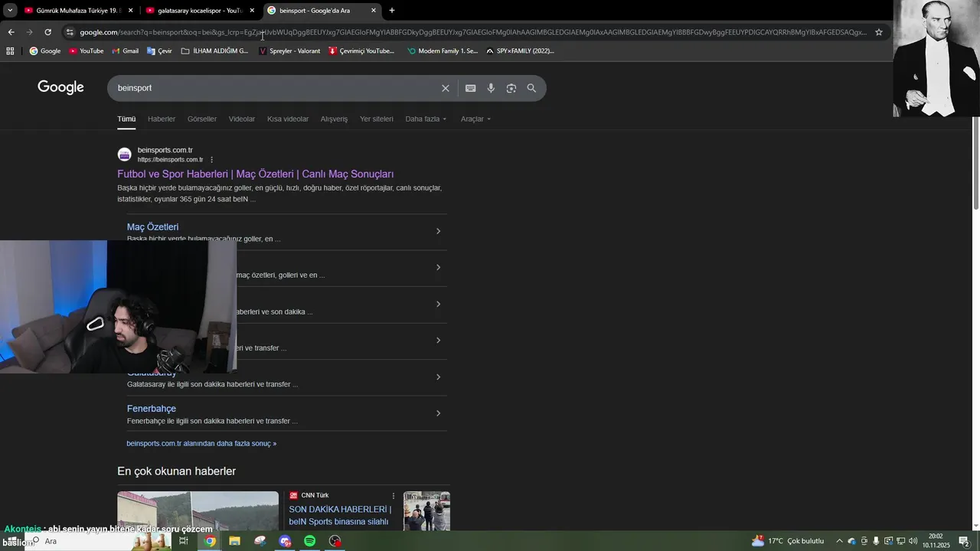980x551 pixels.
Task: Open the Gmail bookmark
Action: [x=126, y=51]
